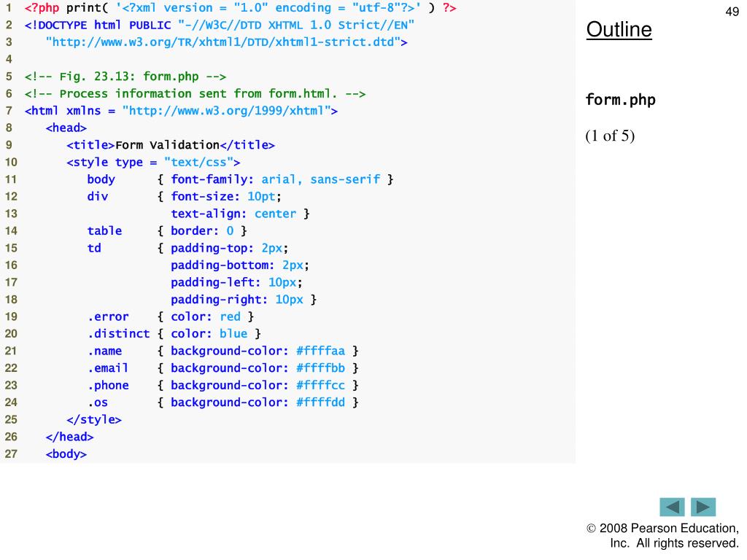747x560 pixels.
Task: Click the font-size: 10pt declaration
Action: pos(226,197)
